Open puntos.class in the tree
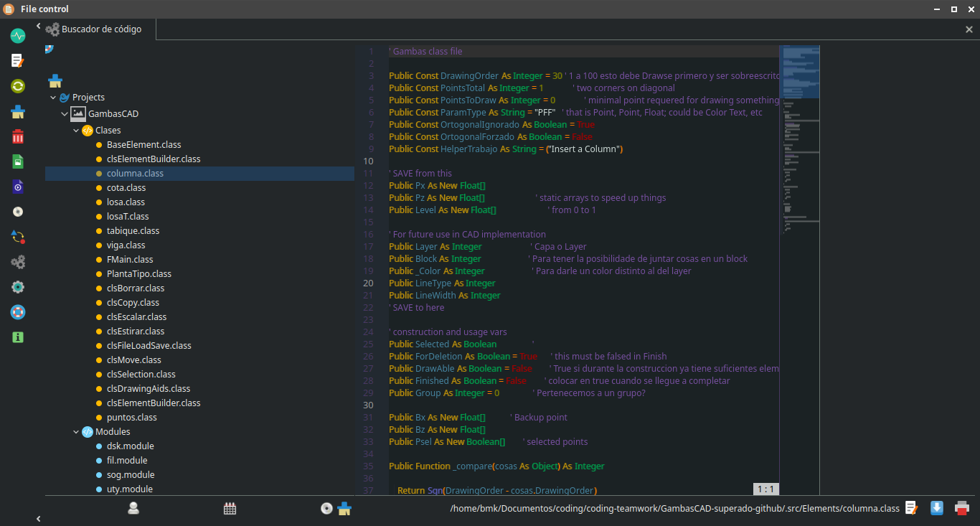 (131, 418)
